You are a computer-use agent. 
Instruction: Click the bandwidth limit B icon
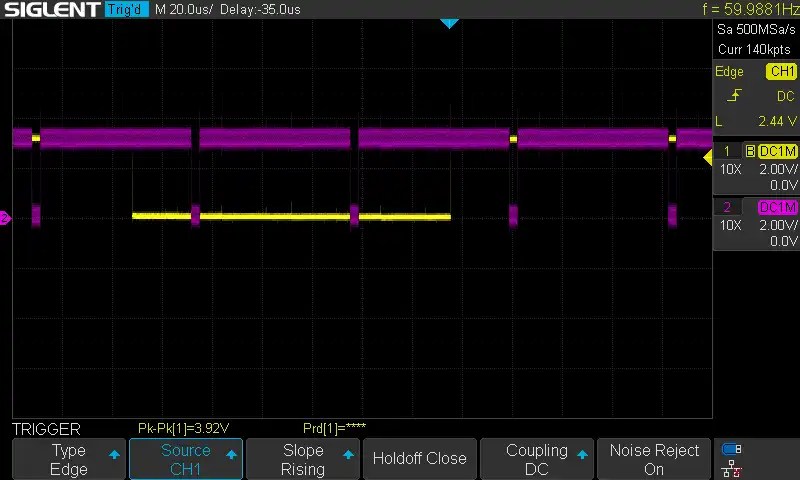749,151
